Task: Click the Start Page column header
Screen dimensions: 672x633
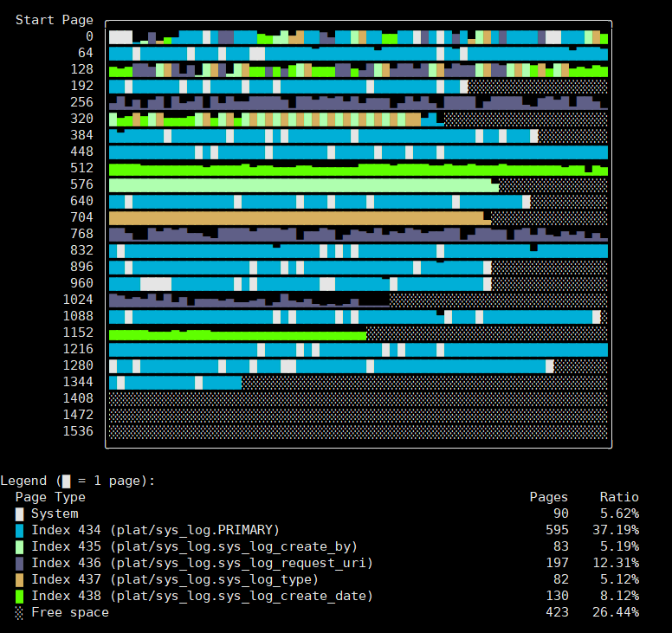Action: point(54,20)
